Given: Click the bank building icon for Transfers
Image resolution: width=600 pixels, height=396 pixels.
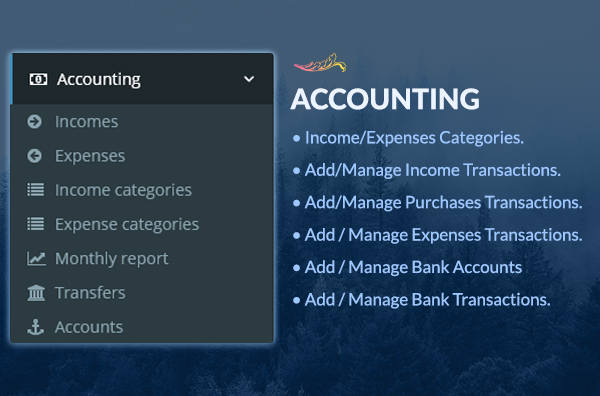Looking at the screenshot, I should pos(36,293).
